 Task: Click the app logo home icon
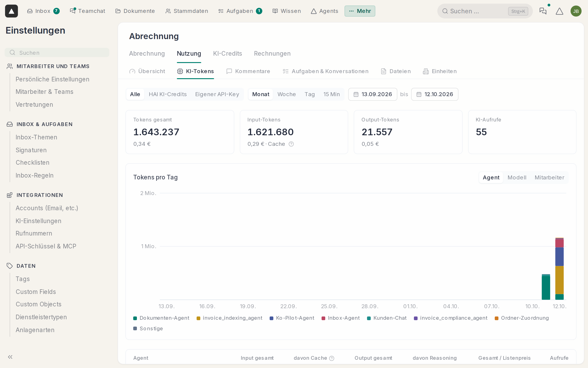(x=11, y=11)
